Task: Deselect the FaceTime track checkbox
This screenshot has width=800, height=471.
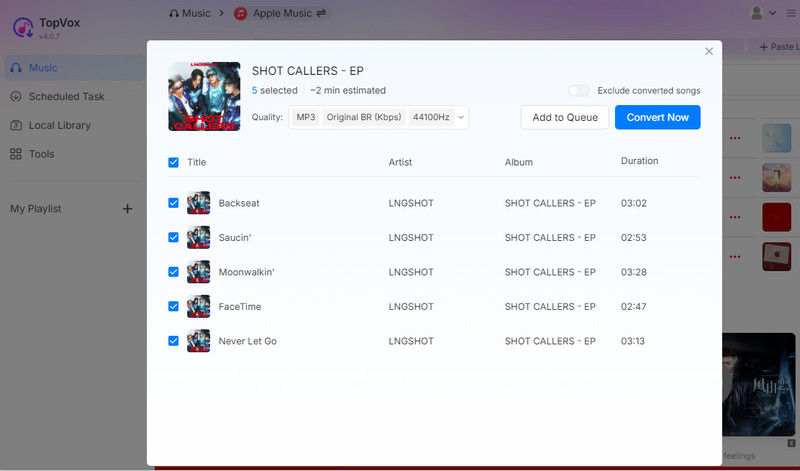Action: (x=174, y=307)
